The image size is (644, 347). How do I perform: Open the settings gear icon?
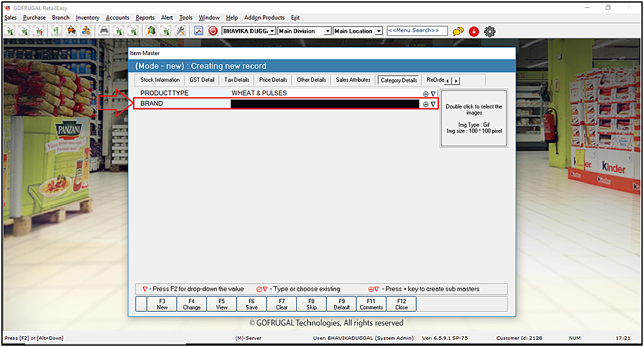click(489, 31)
